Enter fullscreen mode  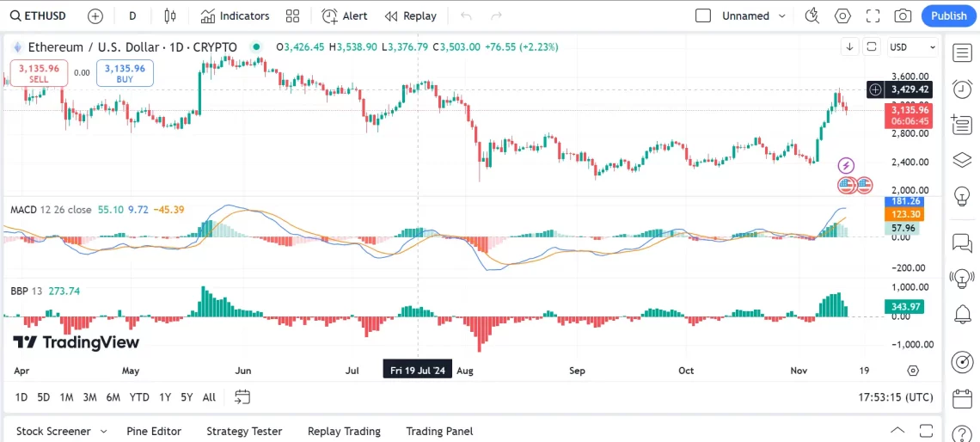(873, 15)
